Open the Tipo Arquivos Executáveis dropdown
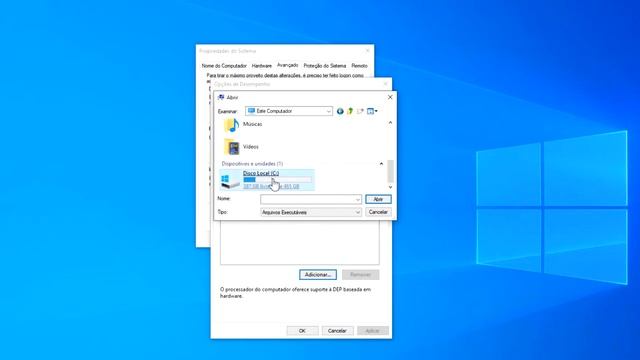 pos(311,212)
